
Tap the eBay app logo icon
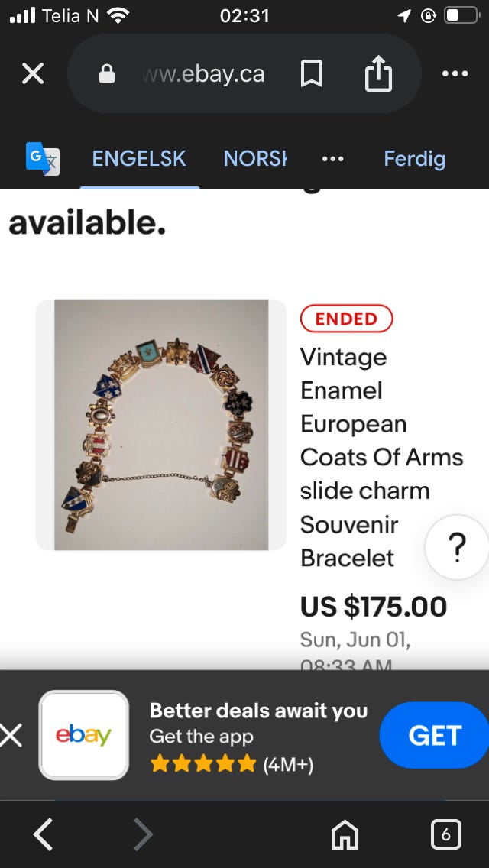tap(83, 735)
